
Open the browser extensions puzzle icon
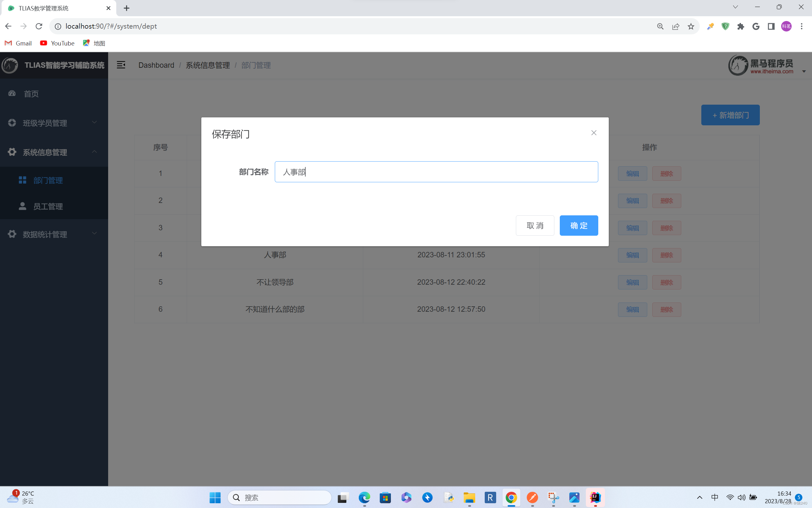pyautogui.click(x=740, y=26)
